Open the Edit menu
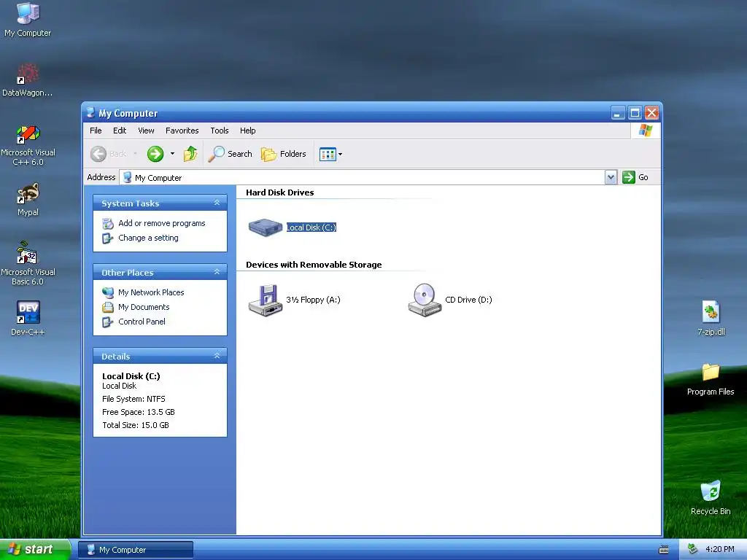Image resolution: width=747 pixels, height=560 pixels. coord(120,131)
